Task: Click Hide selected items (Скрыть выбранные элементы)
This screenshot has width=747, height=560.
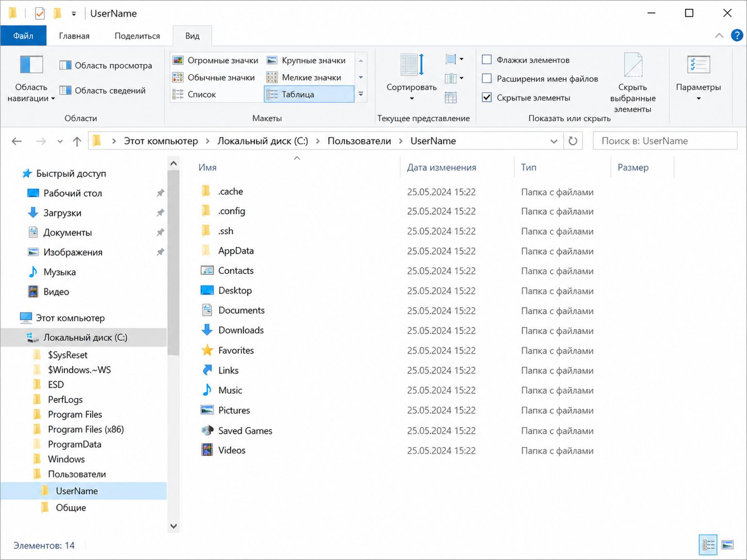Action: coord(633,83)
